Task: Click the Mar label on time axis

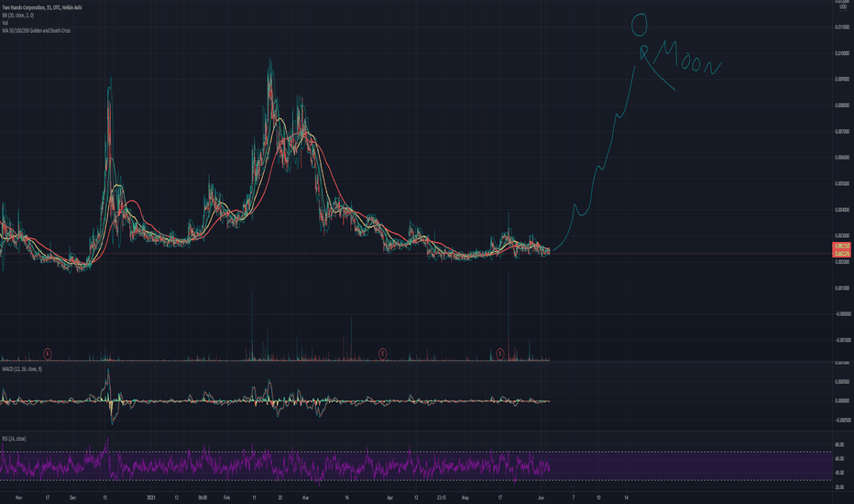Action: pos(305,498)
